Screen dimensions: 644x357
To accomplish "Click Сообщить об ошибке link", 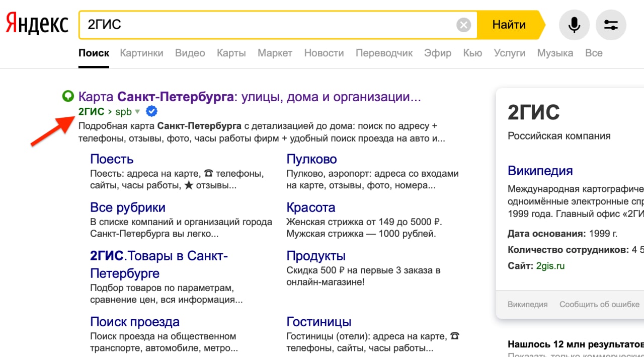I will coord(599,304).
